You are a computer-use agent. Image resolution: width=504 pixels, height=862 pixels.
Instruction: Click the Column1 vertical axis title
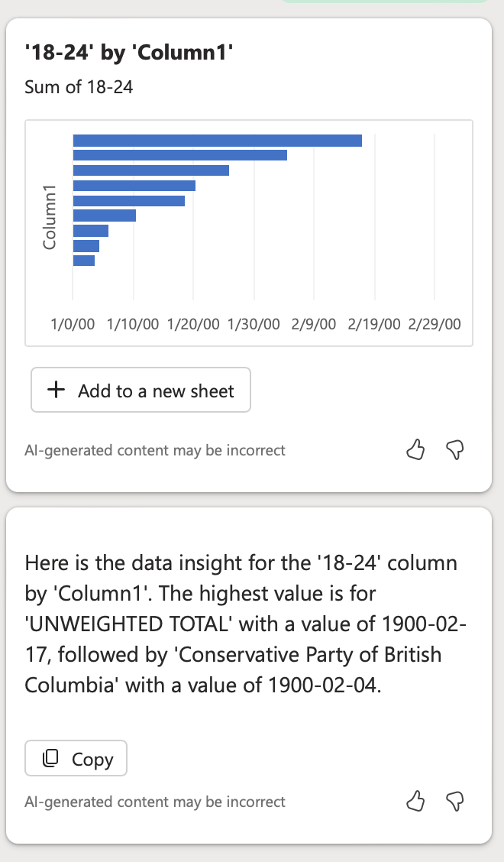point(50,218)
